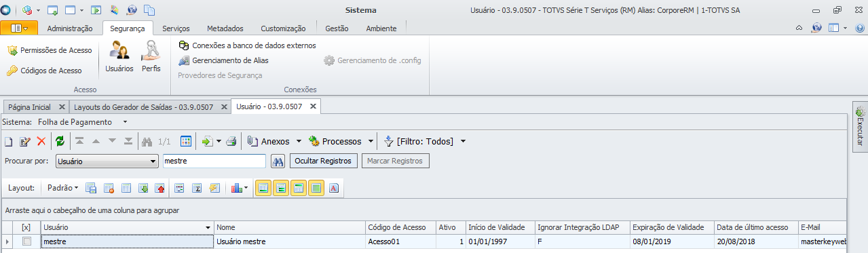The width and height of the screenshot is (868, 253).
Task: Click the import layout green arrow icon
Action: 143,188
